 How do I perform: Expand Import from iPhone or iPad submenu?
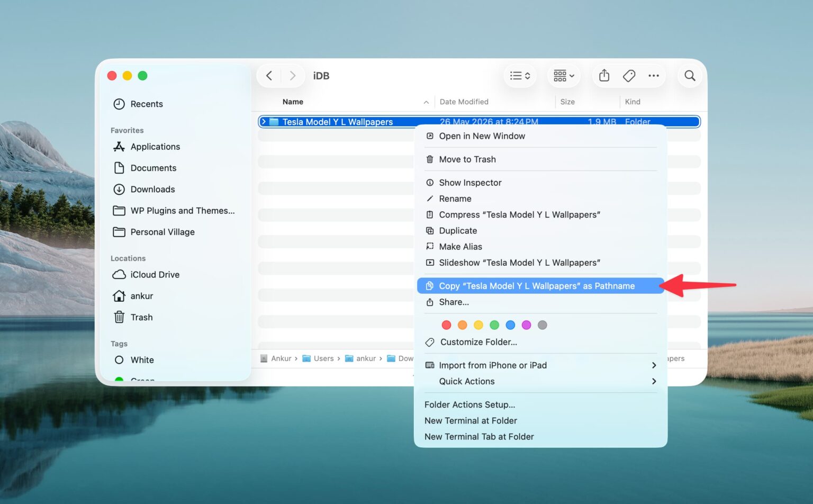click(540, 365)
